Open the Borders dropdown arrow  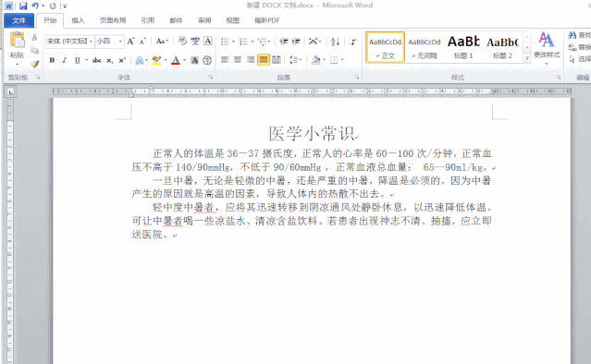point(342,59)
